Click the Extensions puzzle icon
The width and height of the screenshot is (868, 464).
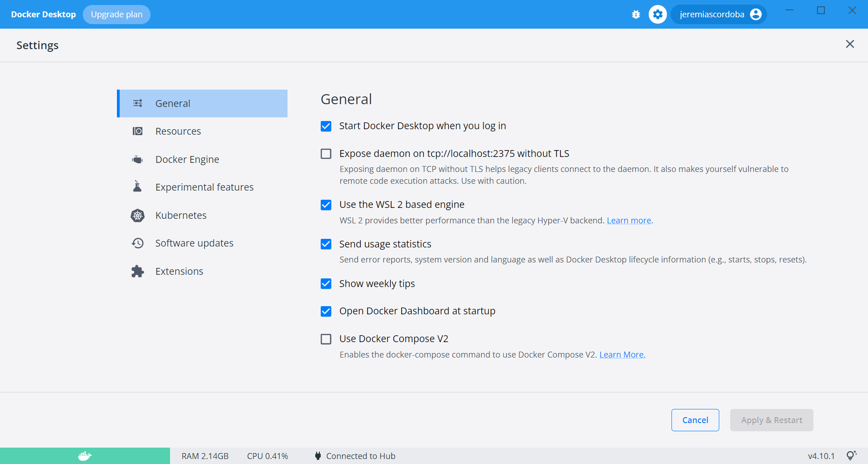(x=138, y=271)
